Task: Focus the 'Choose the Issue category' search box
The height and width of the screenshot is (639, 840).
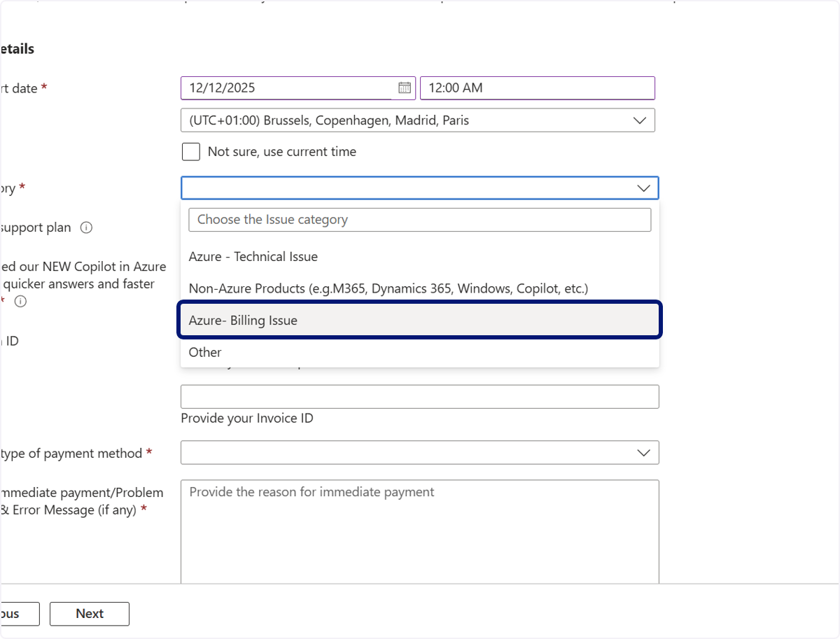Action: click(420, 220)
